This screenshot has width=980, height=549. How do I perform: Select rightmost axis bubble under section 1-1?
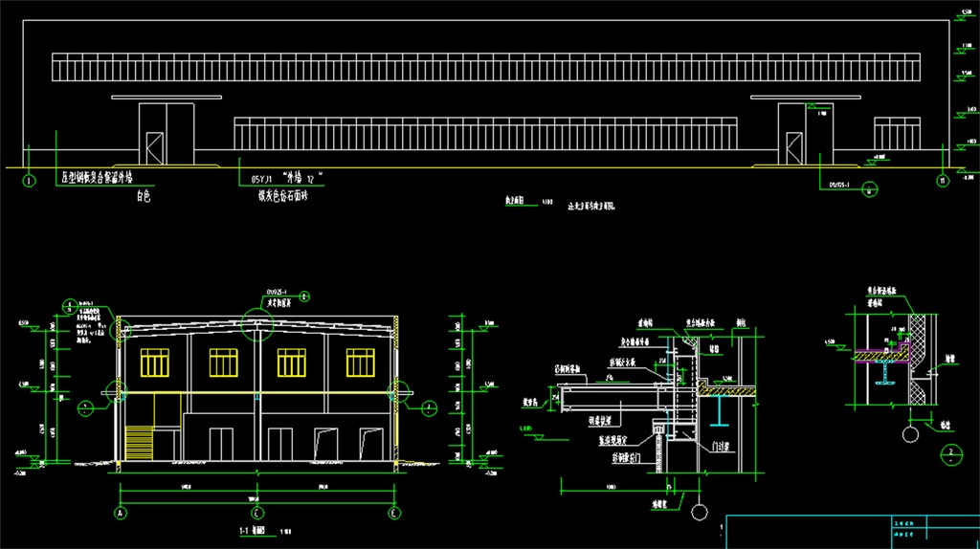point(394,513)
